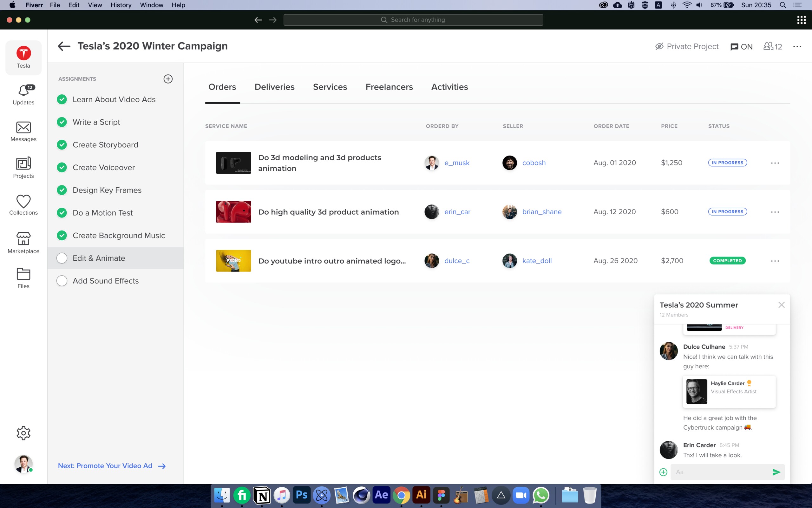The image size is (812, 508).
Task: Open macOS Spotlight search icon
Action: [783, 5]
